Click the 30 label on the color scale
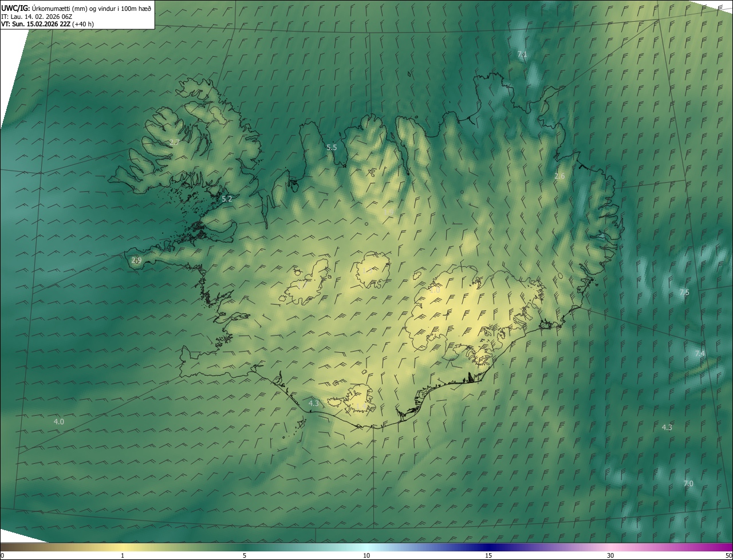This screenshot has width=733, height=560. 610,555
